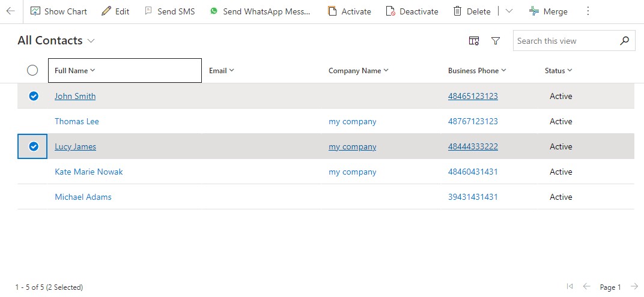Click the Edit pencil command

pyautogui.click(x=115, y=11)
